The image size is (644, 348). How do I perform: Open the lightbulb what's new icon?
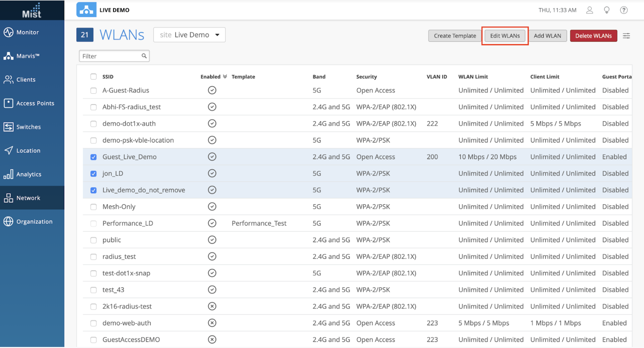pyautogui.click(x=607, y=10)
